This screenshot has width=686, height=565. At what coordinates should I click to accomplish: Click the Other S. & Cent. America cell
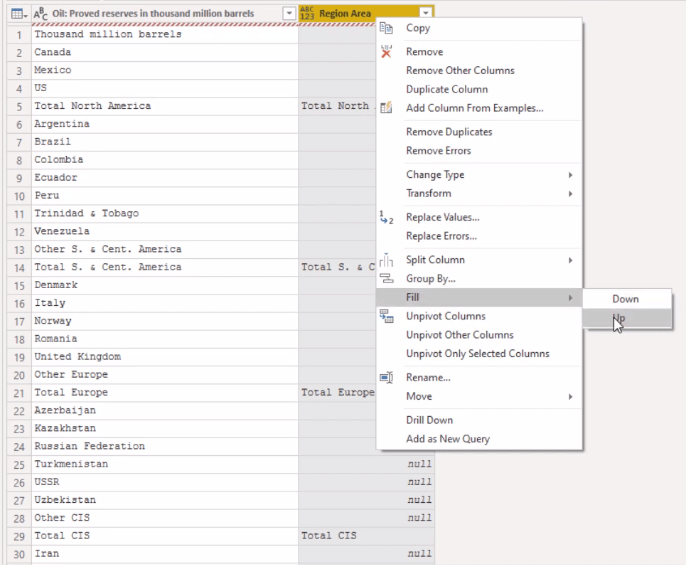pyautogui.click(x=165, y=249)
